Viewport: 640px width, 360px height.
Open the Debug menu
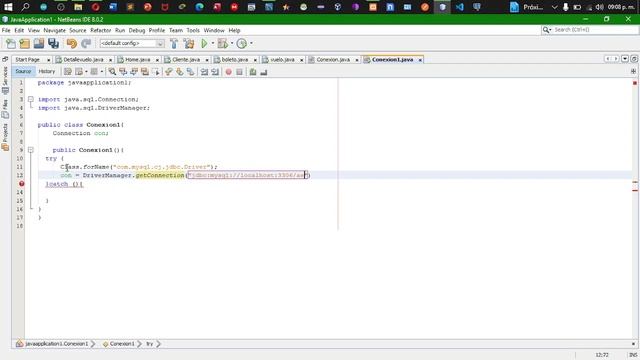(x=137, y=30)
